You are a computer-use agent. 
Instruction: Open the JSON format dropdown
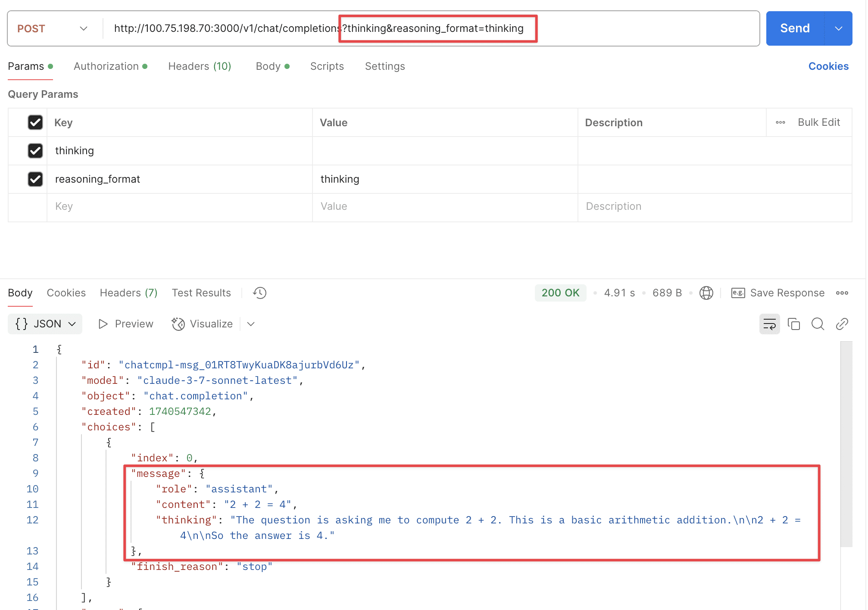coord(45,324)
